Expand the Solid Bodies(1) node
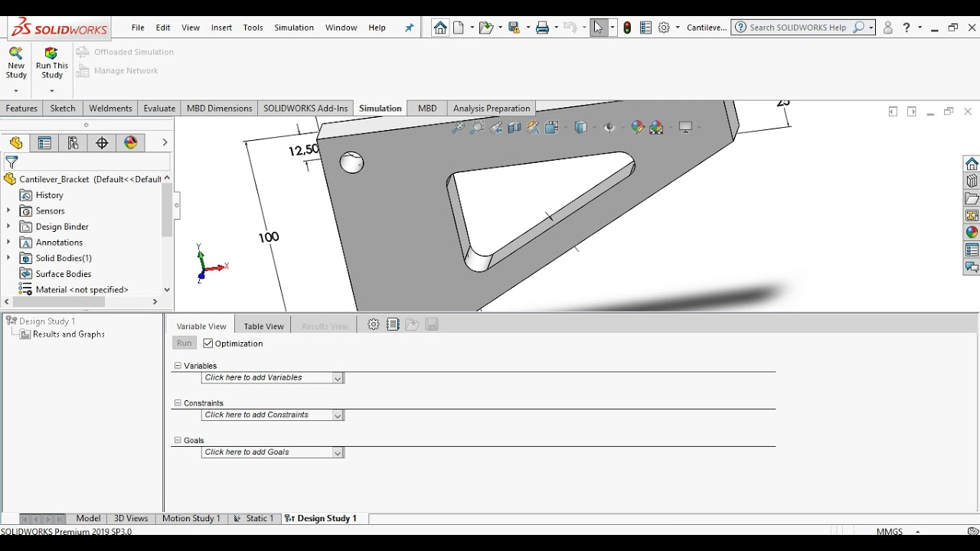The image size is (980, 551). coord(8,258)
